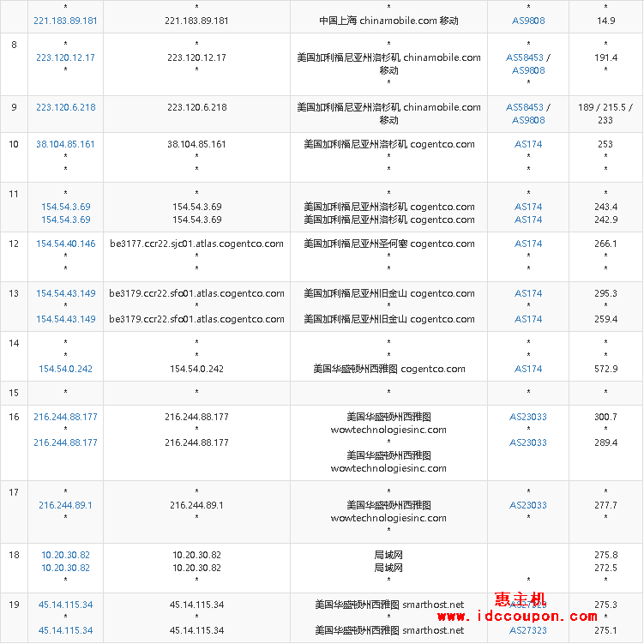The height and width of the screenshot is (644, 644).
Task: Open the blue 223.120.12.17 link in hop 8
Action: pyautogui.click(x=65, y=57)
